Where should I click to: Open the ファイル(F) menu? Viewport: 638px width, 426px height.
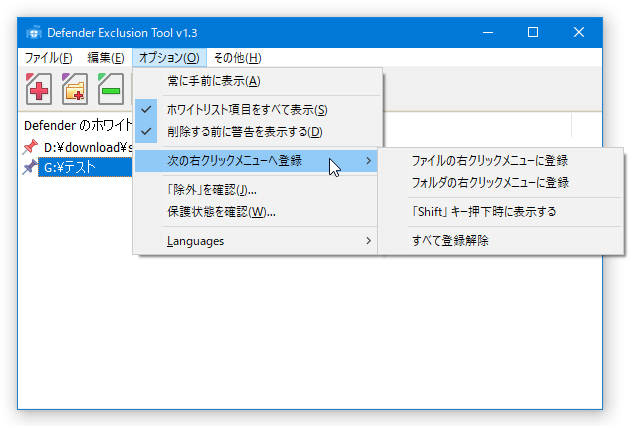click(48, 58)
